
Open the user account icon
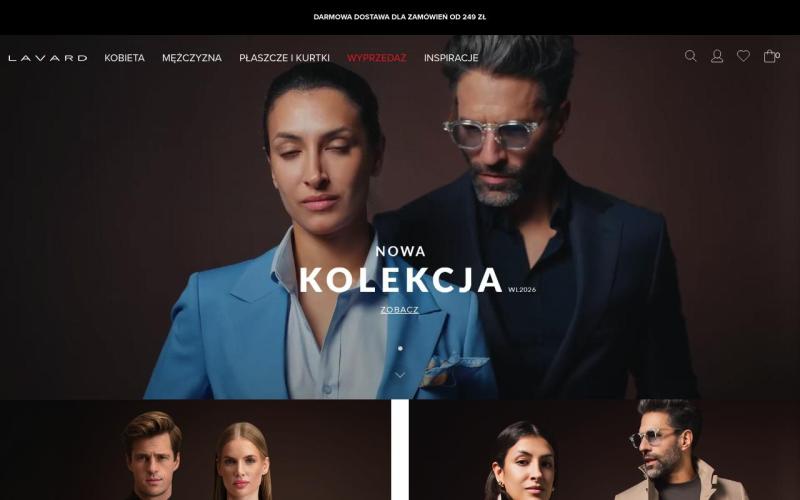coord(717,56)
